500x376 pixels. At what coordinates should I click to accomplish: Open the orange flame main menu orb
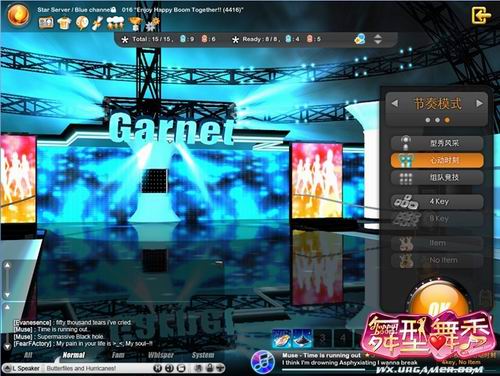point(18,14)
